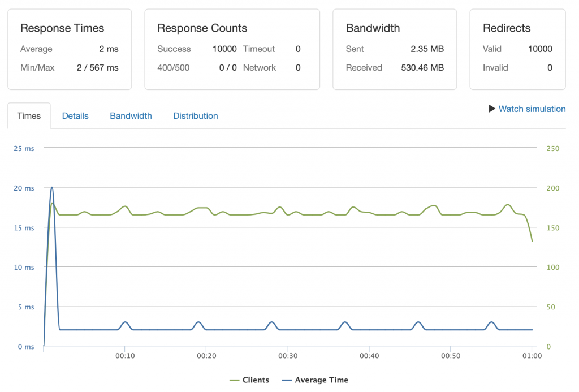579x392 pixels.
Task: Click the Success count 10000
Action: (224, 49)
